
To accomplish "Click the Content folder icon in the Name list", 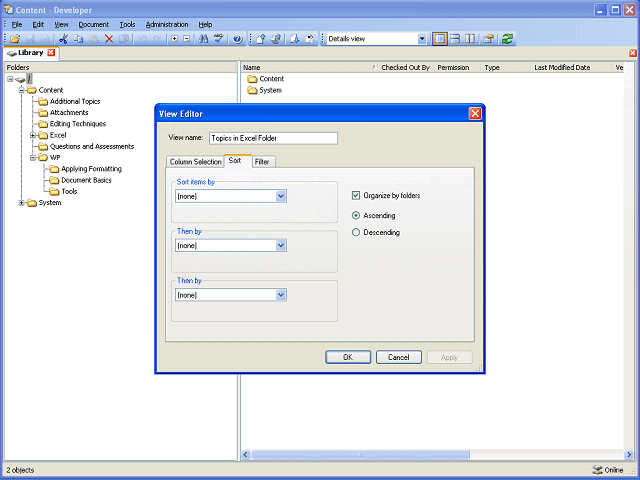I will click(252, 79).
